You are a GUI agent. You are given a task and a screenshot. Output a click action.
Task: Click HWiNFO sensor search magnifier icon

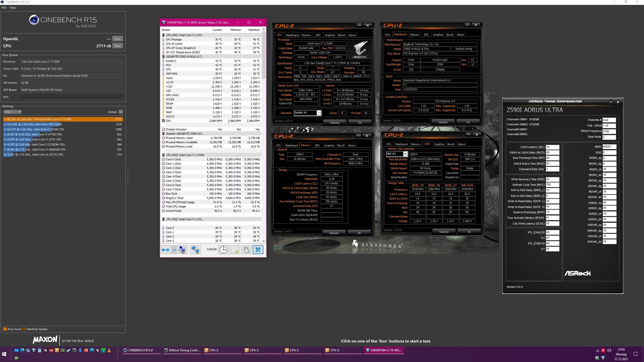tap(182, 250)
